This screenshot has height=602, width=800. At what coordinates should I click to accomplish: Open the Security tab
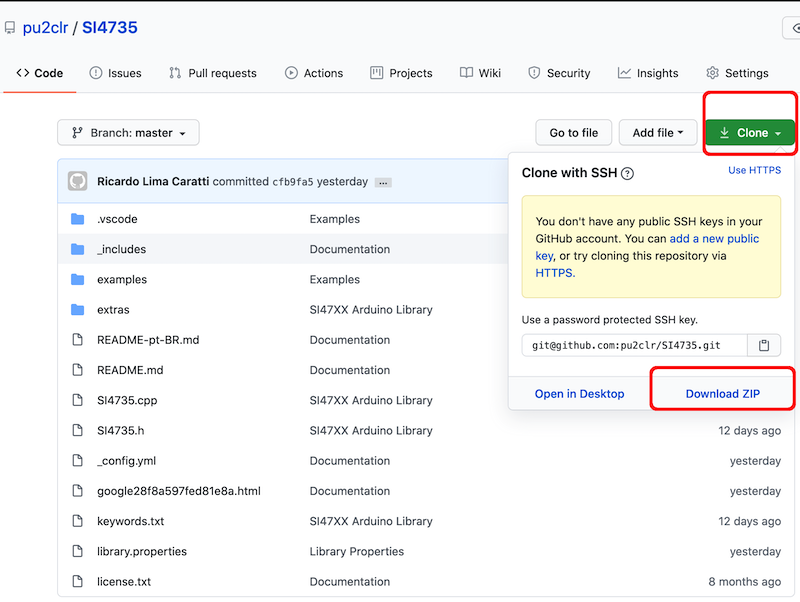pyautogui.click(x=559, y=73)
